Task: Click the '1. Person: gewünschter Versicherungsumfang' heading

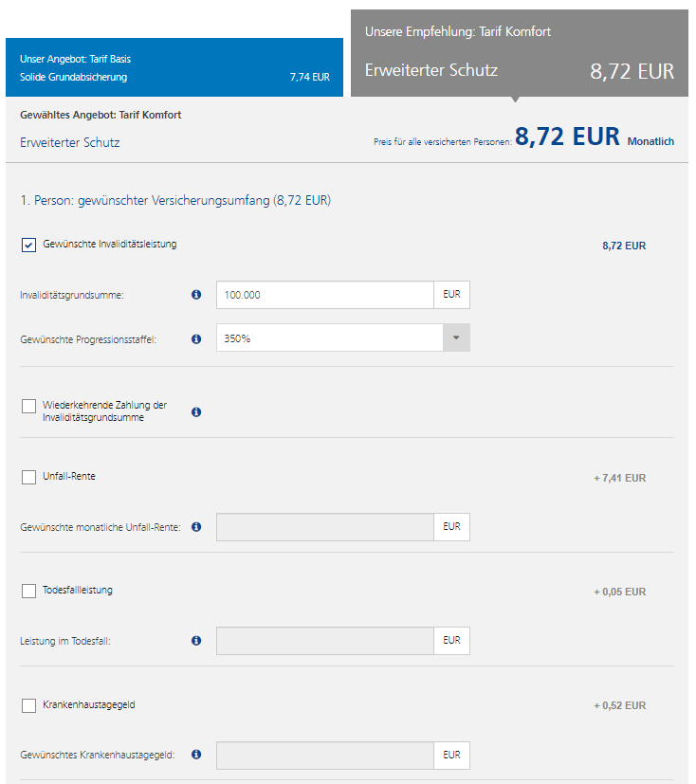Action: (175, 200)
